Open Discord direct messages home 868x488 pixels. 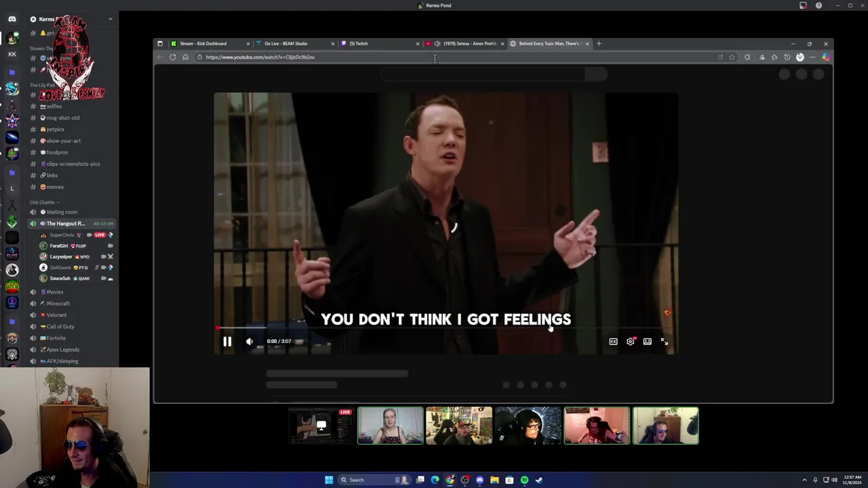coord(12,19)
